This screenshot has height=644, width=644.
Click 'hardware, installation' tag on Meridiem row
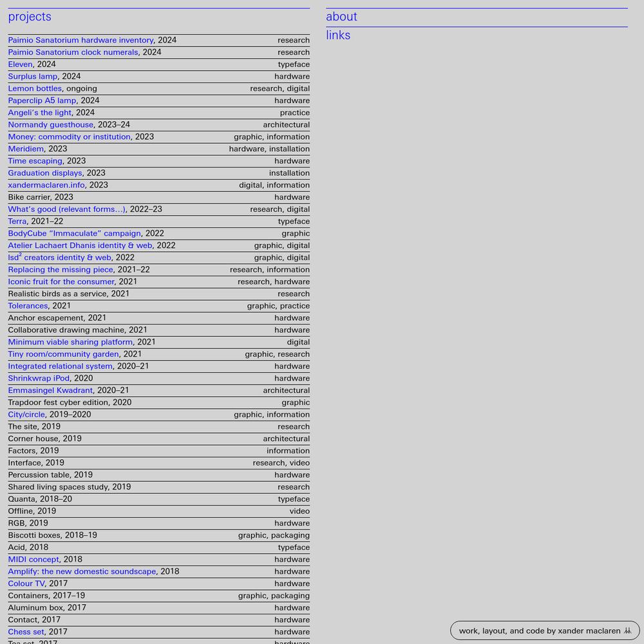[269, 149]
